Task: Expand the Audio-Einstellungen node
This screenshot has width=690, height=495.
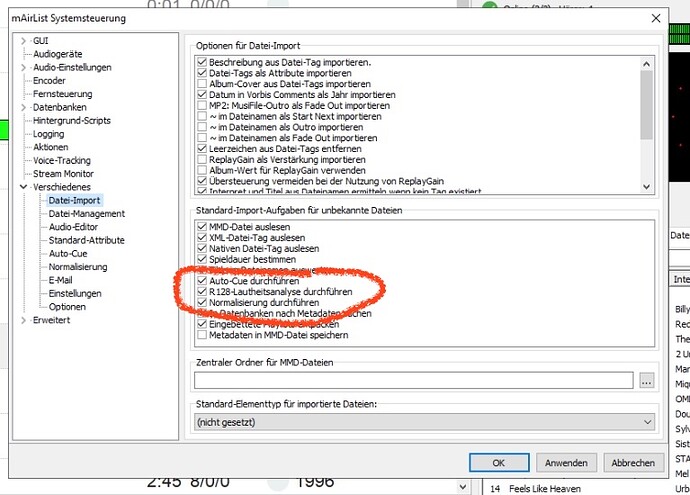Action: coord(23,67)
